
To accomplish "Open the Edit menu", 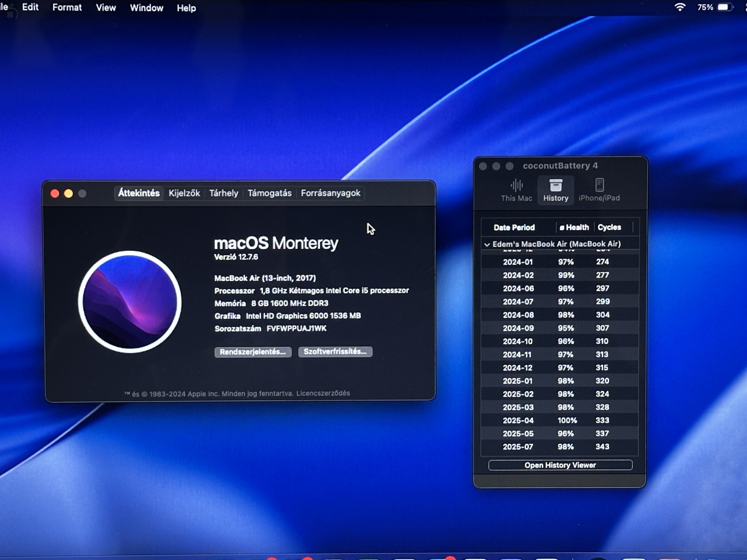I will [x=30, y=7].
